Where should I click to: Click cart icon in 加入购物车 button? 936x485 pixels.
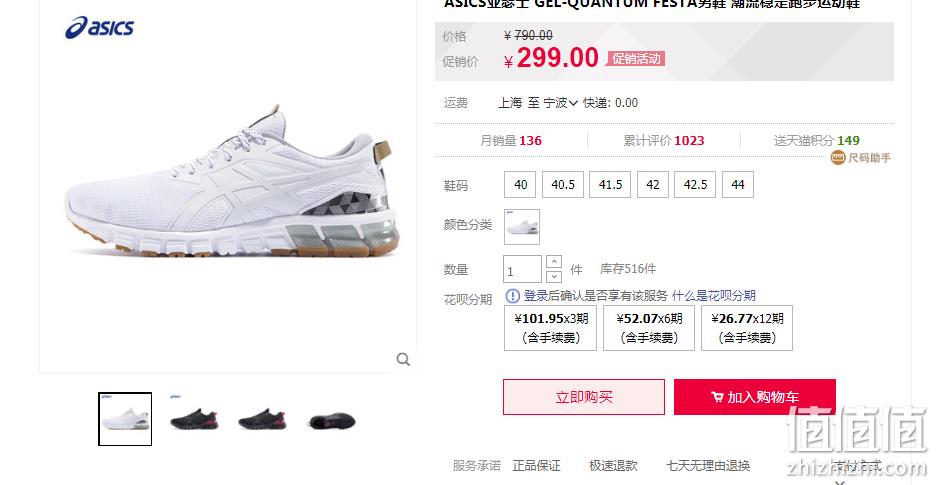pos(718,397)
